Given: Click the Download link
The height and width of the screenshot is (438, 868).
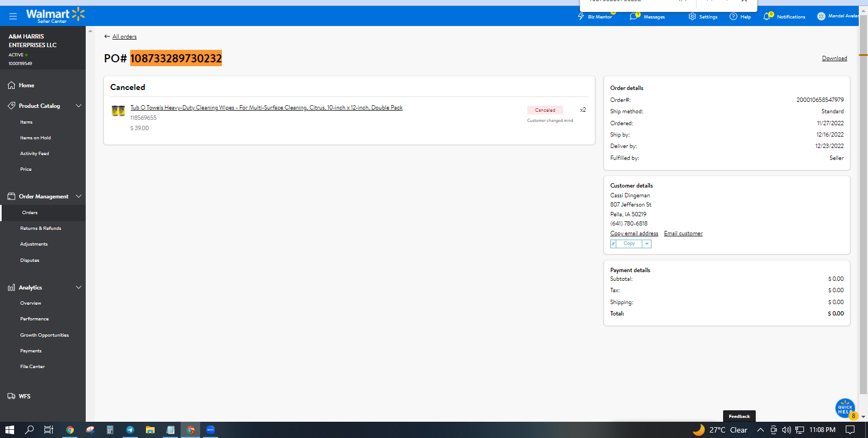Looking at the screenshot, I should click(834, 58).
